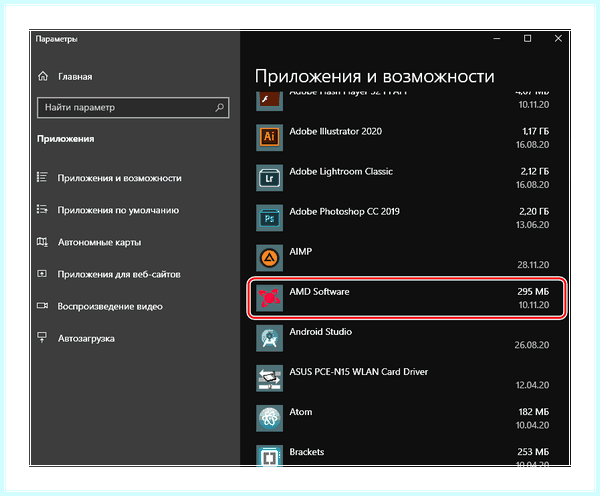Select the Android Studio name
The image size is (600, 496).
click(x=320, y=331)
